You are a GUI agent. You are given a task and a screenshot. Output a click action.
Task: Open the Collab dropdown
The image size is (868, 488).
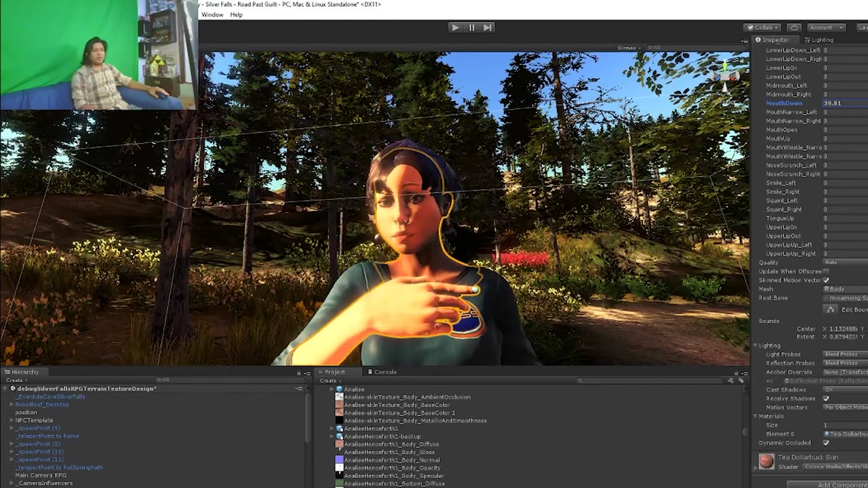[763, 28]
